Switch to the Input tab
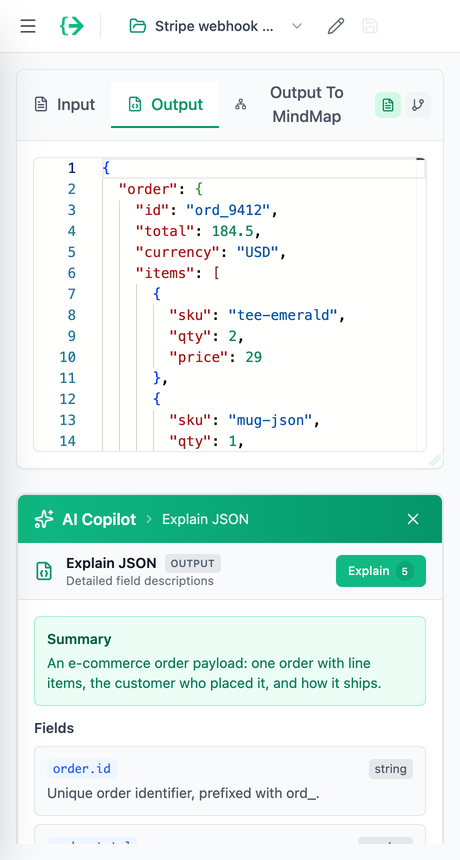Image resolution: width=460 pixels, height=860 pixels. click(65, 105)
